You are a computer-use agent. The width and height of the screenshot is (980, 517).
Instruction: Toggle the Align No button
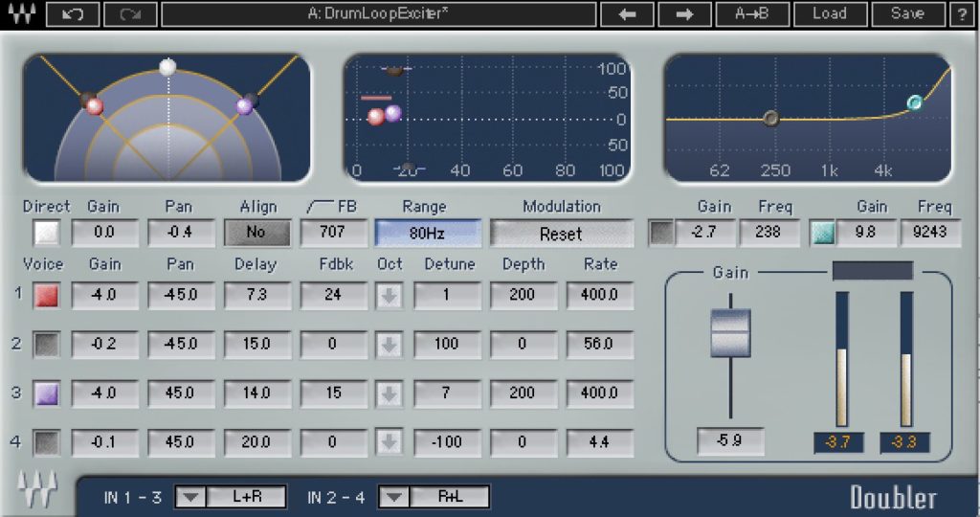[257, 233]
